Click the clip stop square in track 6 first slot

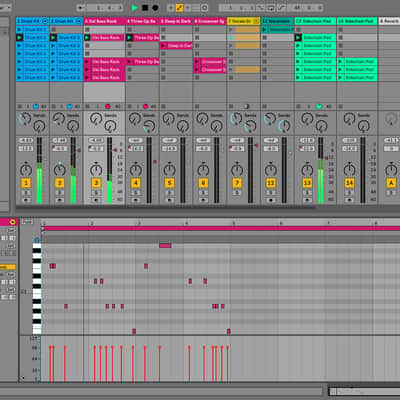point(197,30)
